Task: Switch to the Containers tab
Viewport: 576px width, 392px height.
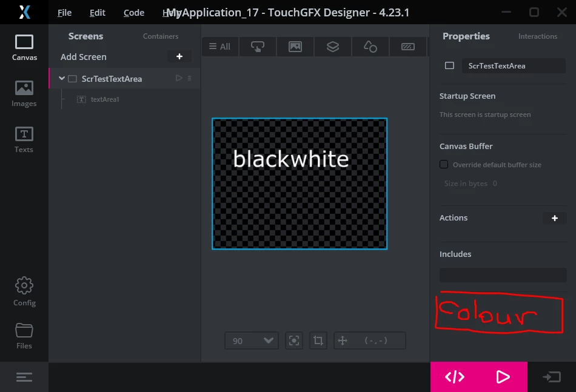Action: (161, 36)
